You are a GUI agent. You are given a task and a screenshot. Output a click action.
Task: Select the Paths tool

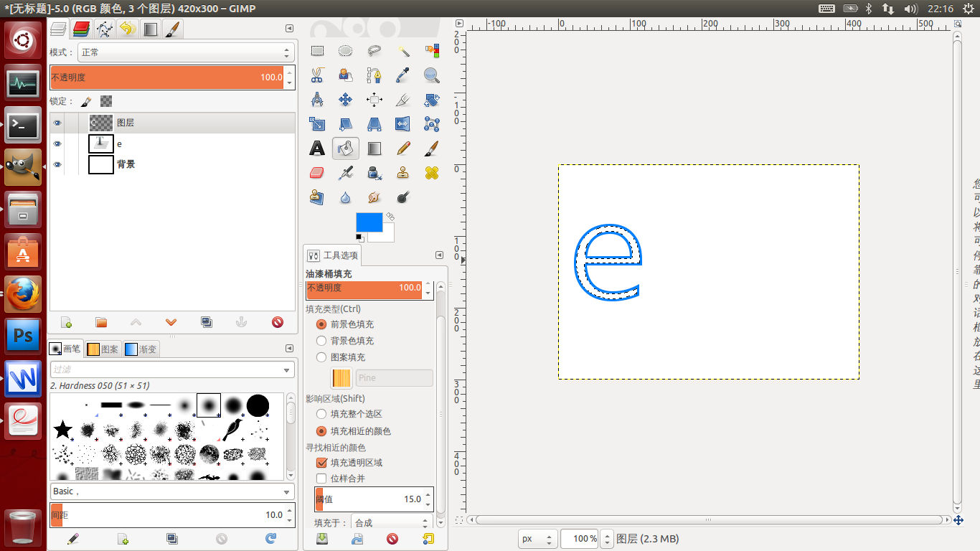pyautogui.click(x=374, y=75)
